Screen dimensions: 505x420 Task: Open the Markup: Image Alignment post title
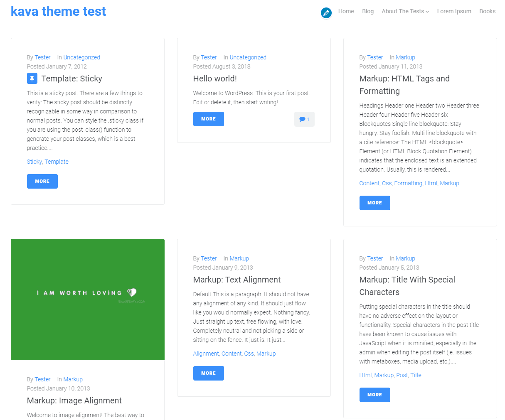click(74, 400)
